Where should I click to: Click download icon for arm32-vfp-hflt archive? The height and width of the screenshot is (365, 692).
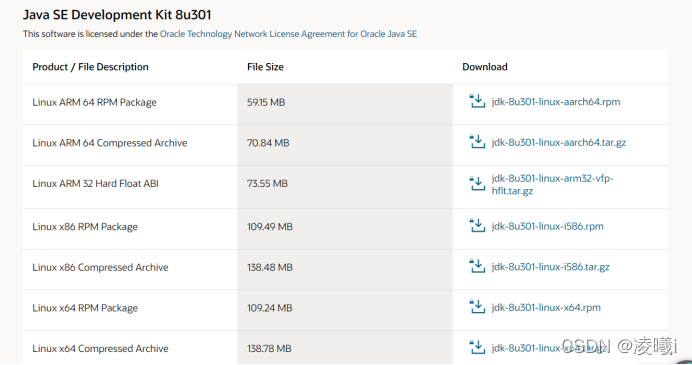pyautogui.click(x=477, y=184)
